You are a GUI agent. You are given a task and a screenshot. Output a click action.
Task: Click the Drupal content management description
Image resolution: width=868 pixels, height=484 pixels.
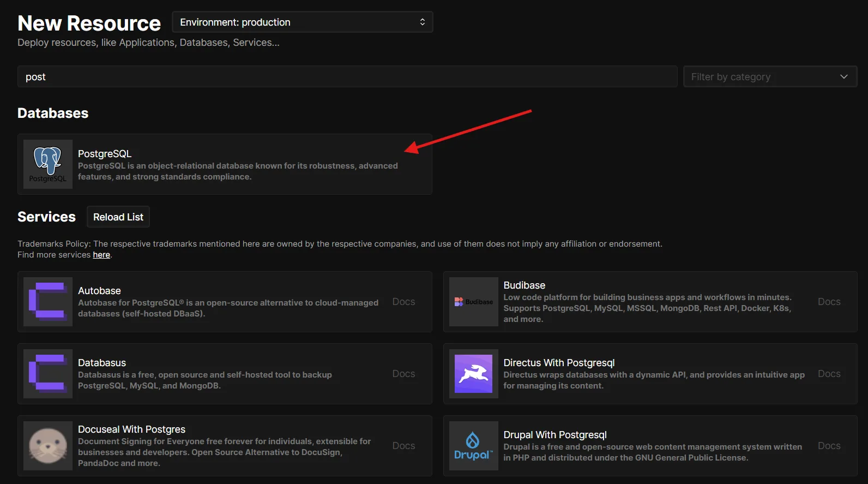tap(653, 452)
